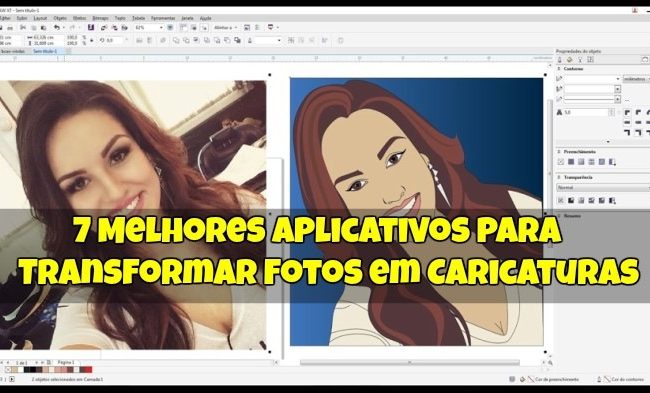This screenshot has height=393, width=650.
Task: Collapse the Contorno section
Action: pyautogui.click(x=558, y=69)
